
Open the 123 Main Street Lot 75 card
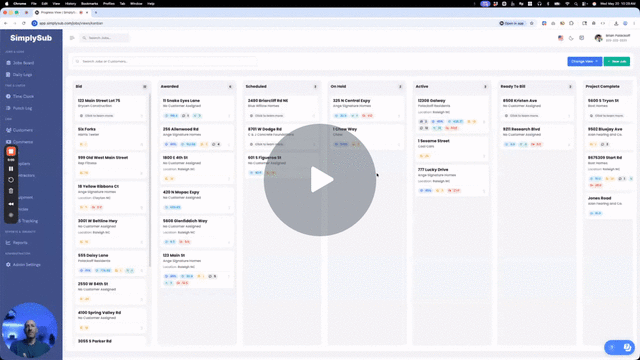tap(110, 108)
